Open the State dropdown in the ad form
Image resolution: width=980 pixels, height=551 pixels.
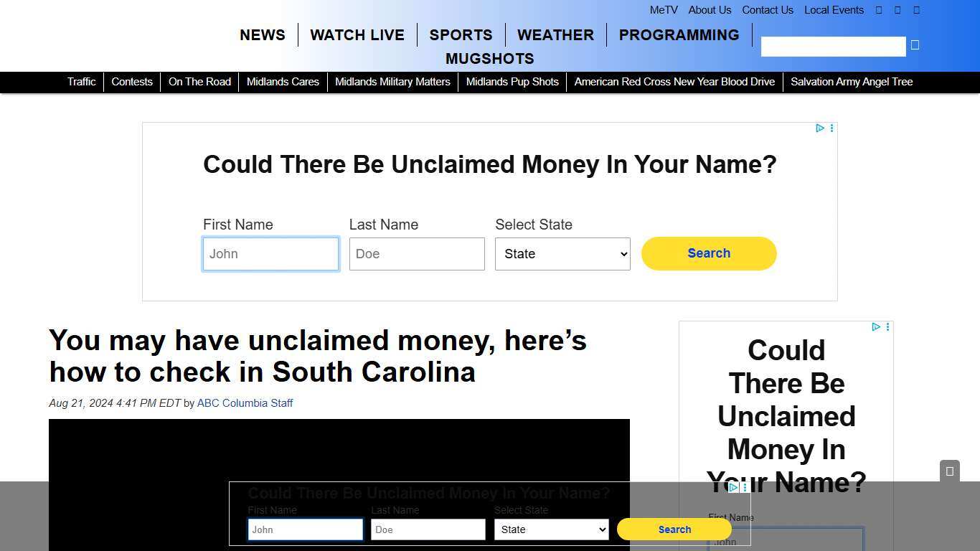(562, 253)
